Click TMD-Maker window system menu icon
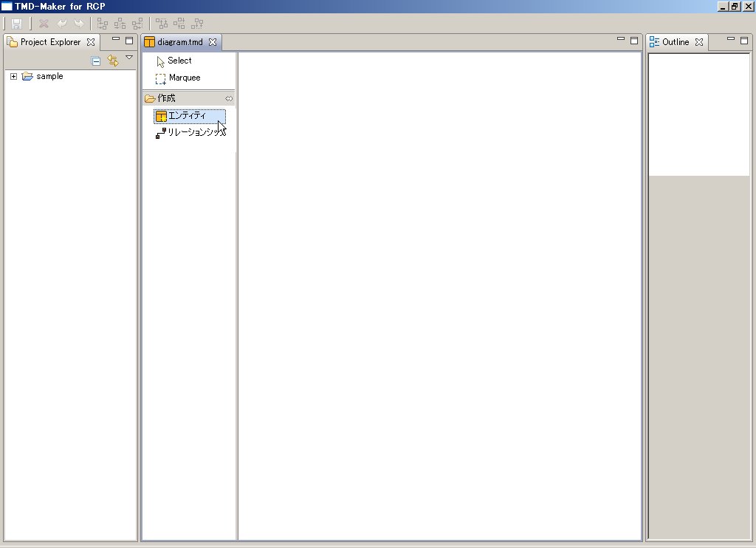The width and height of the screenshot is (756, 548). point(6,6)
